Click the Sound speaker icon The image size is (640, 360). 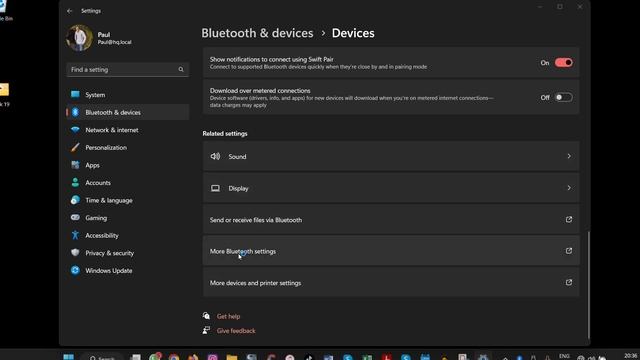pyautogui.click(x=215, y=156)
